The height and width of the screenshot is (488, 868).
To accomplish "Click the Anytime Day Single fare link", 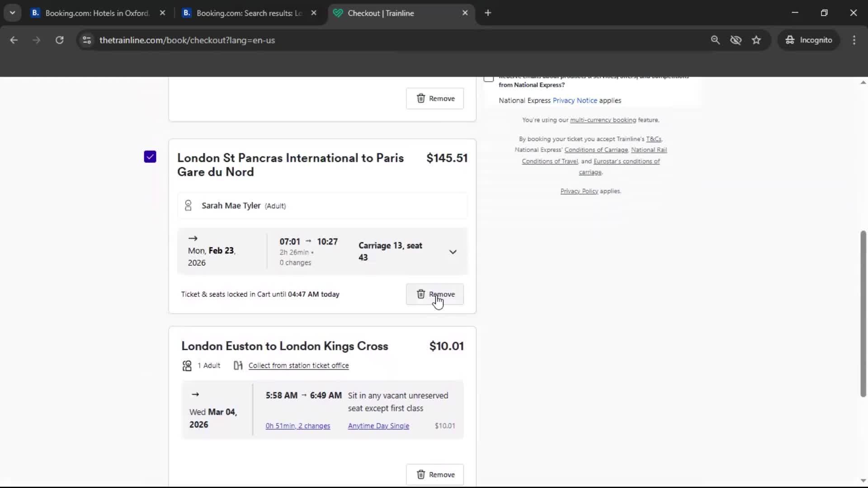I will click(x=378, y=425).
